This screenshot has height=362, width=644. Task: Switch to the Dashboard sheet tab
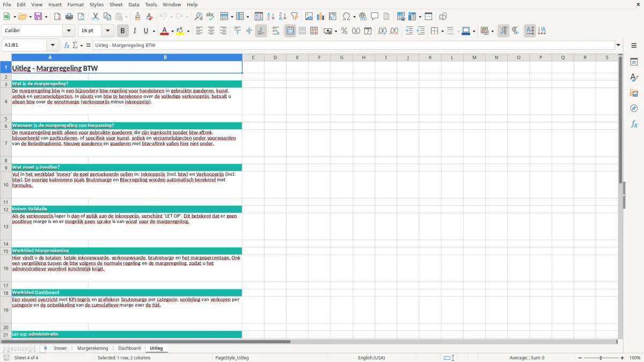click(x=129, y=348)
